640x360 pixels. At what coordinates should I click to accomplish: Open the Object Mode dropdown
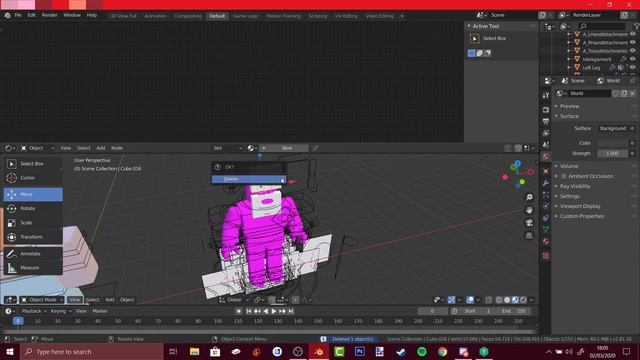click(42, 300)
